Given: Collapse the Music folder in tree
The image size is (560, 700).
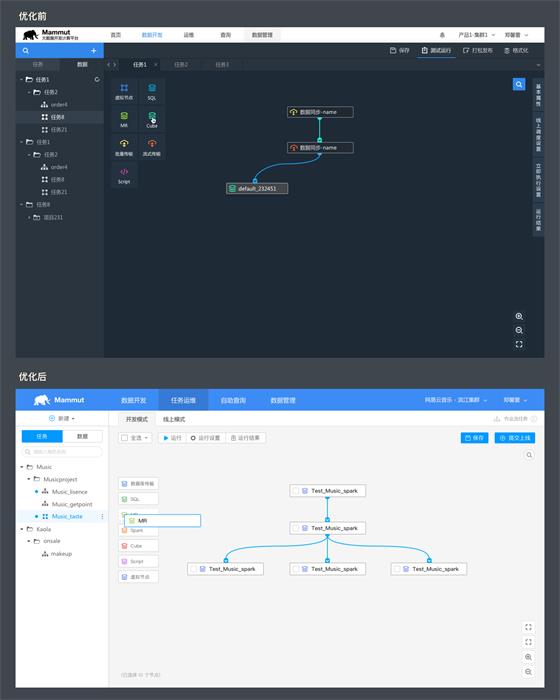Looking at the screenshot, I should pos(22,467).
